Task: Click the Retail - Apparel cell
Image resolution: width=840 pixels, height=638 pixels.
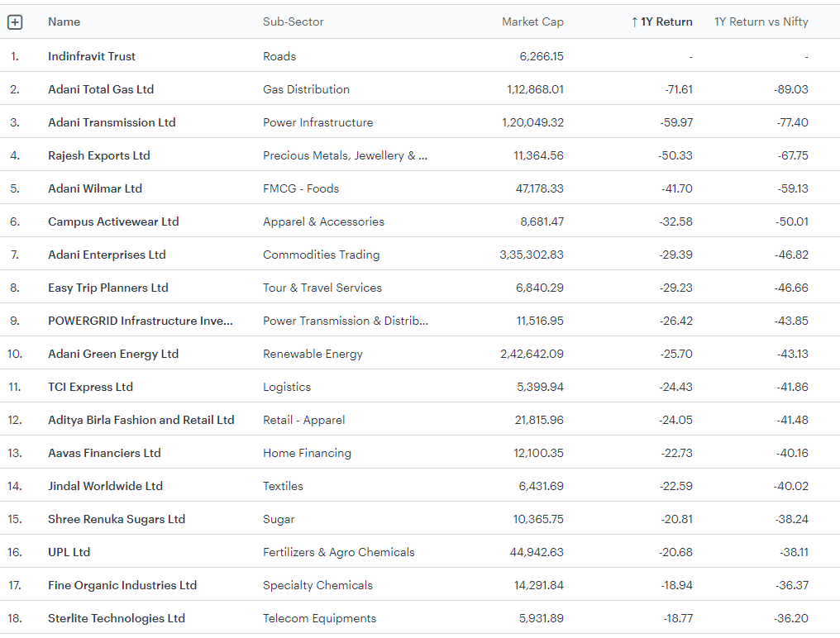Action: click(x=304, y=420)
